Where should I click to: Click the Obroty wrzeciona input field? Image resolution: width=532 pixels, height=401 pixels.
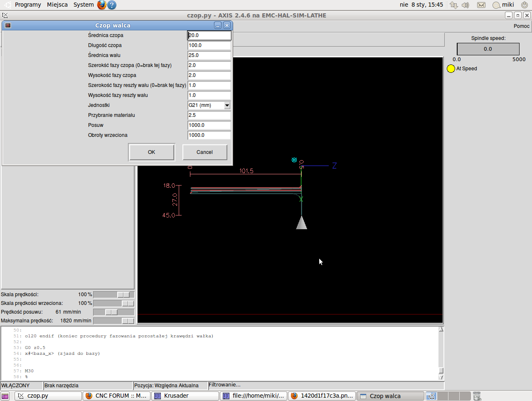209,135
